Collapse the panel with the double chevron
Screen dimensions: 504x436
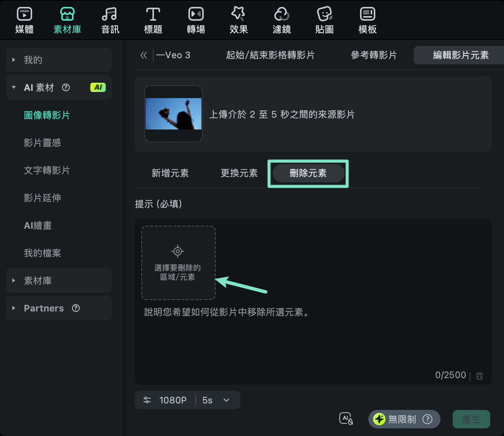[143, 55]
